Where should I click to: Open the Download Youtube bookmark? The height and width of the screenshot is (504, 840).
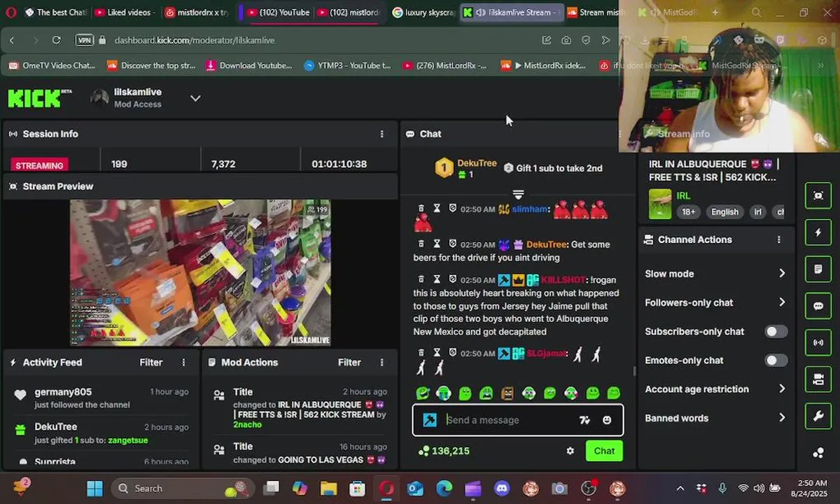click(248, 65)
